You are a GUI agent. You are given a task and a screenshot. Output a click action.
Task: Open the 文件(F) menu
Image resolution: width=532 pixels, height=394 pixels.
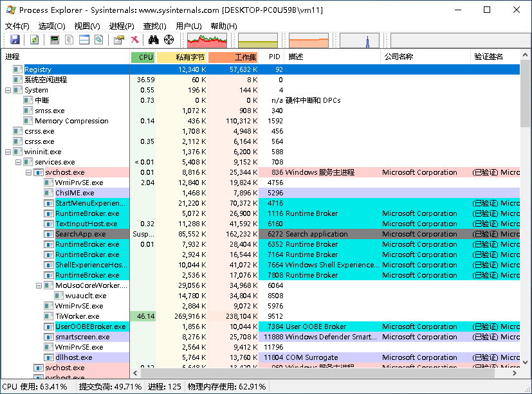(x=17, y=26)
